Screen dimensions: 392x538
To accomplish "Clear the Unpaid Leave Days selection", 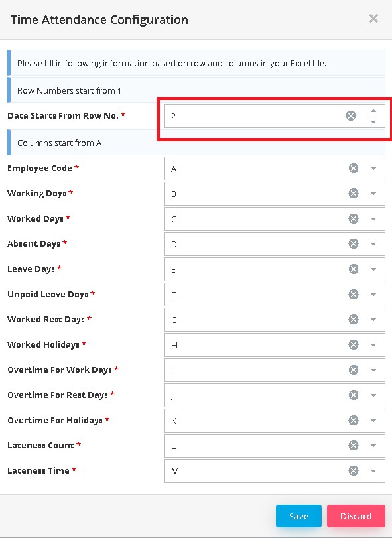I will 354,295.
